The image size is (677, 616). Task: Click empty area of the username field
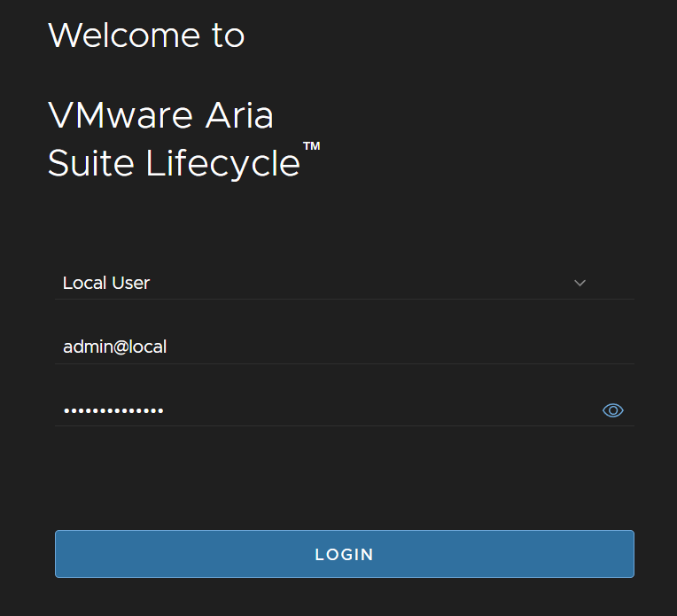coord(389,347)
